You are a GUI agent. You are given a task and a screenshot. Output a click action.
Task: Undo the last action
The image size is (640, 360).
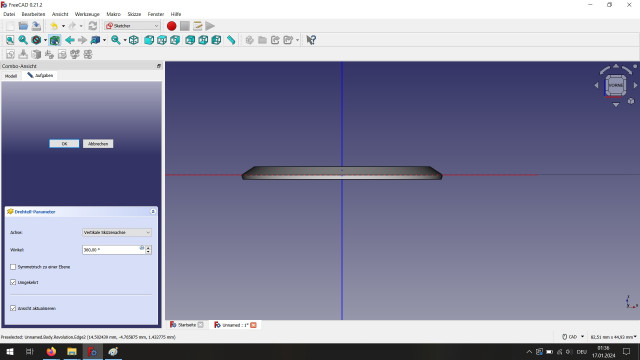pyautogui.click(x=54, y=26)
